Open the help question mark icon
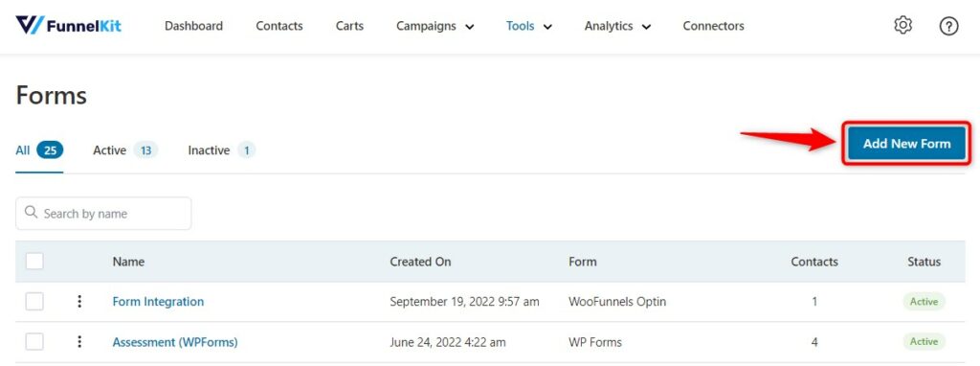 948,26
